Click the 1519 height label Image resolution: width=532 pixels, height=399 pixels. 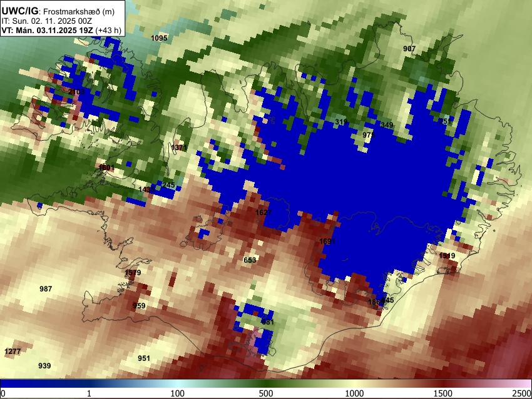(x=447, y=256)
